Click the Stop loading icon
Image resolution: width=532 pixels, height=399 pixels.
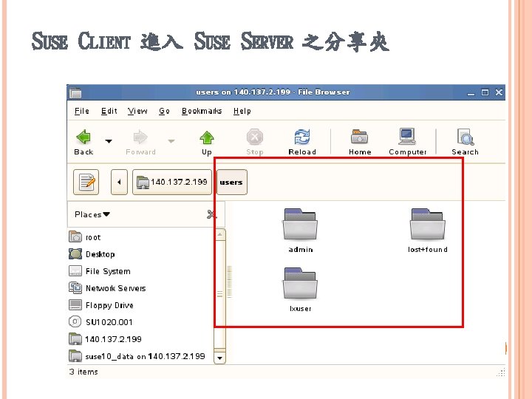tap(255, 137)
